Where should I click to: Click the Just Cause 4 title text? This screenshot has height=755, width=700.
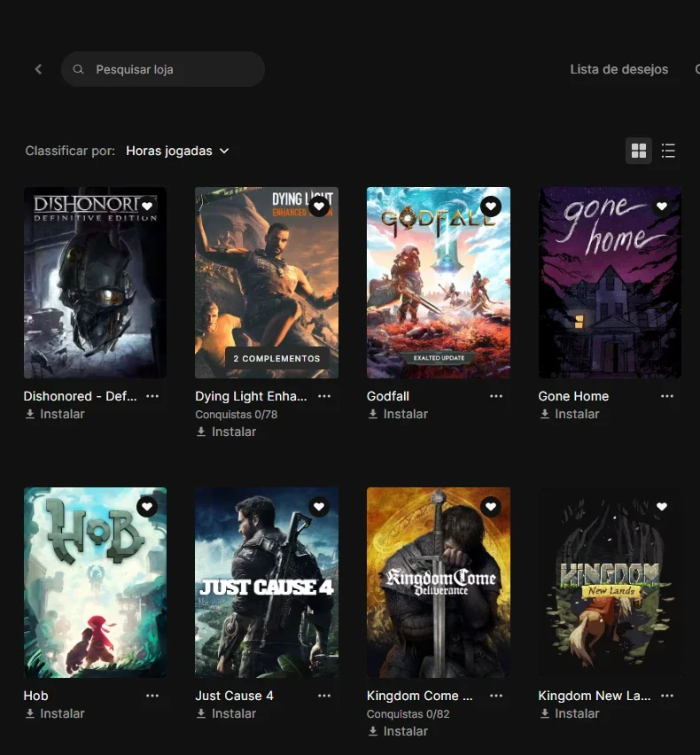[x=235, y=696]
